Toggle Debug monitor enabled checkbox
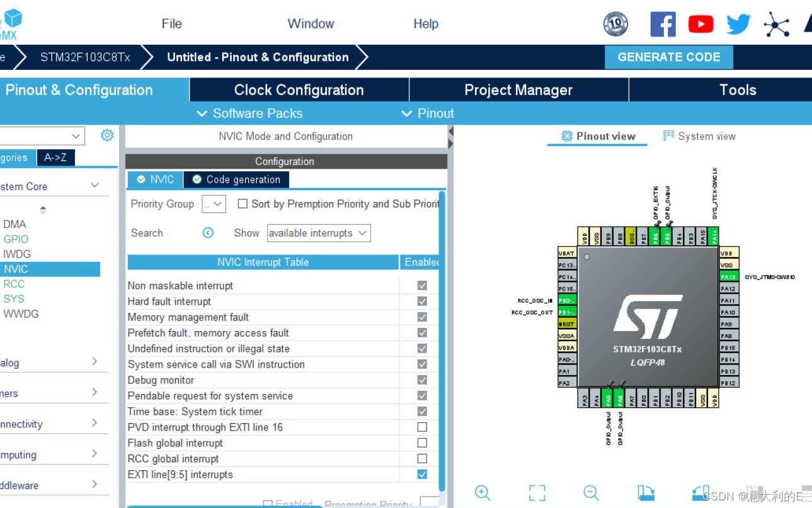The height and width of the screenshot is (508, 812). [x=422, y=380]
